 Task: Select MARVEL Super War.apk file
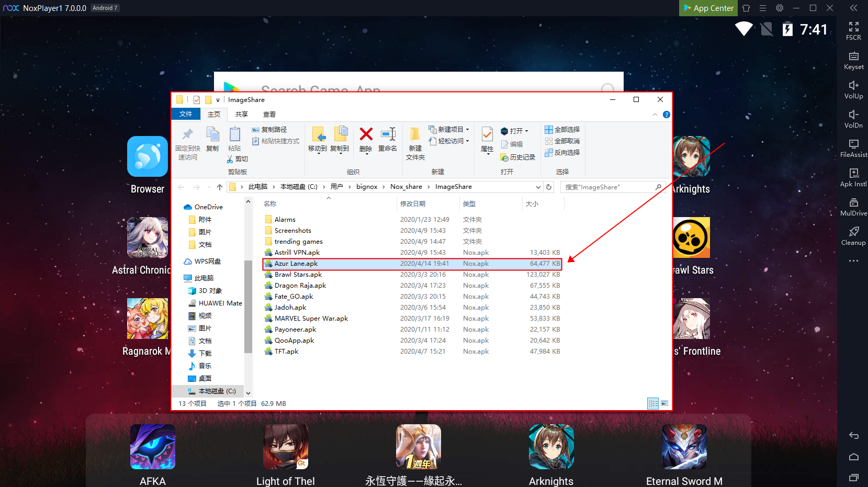pyautogui.click(x=311, y=319)
